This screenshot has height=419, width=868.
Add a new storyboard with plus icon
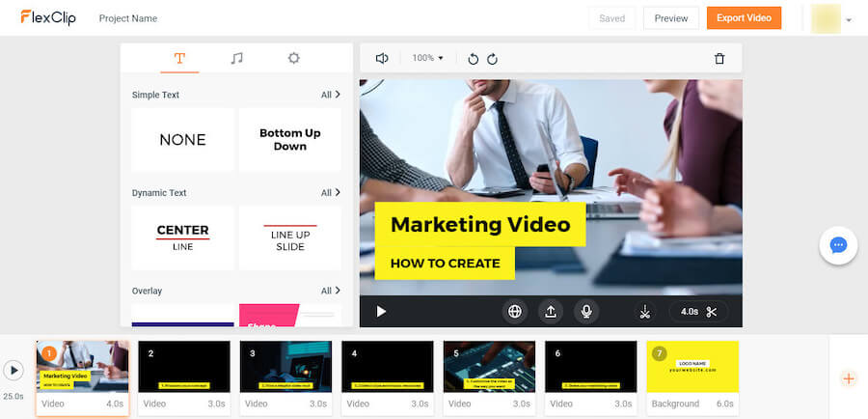pyautogui.click(x=849, y=378)
